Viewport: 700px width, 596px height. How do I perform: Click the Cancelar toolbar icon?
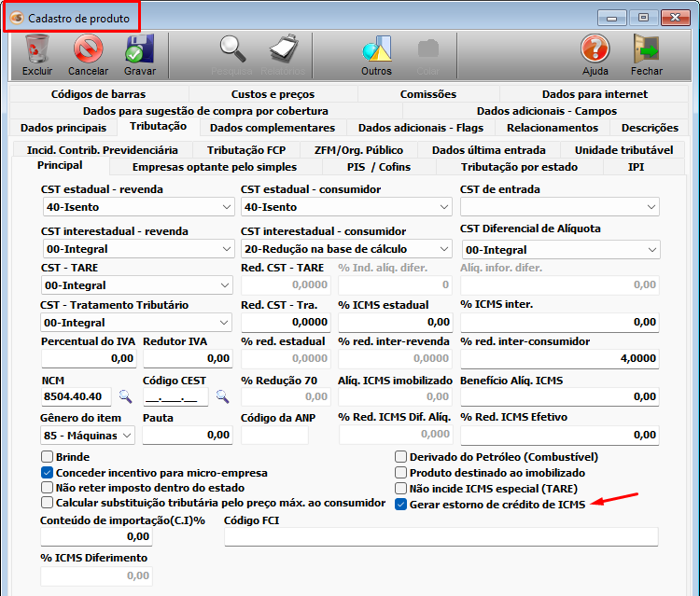(89, 50)
